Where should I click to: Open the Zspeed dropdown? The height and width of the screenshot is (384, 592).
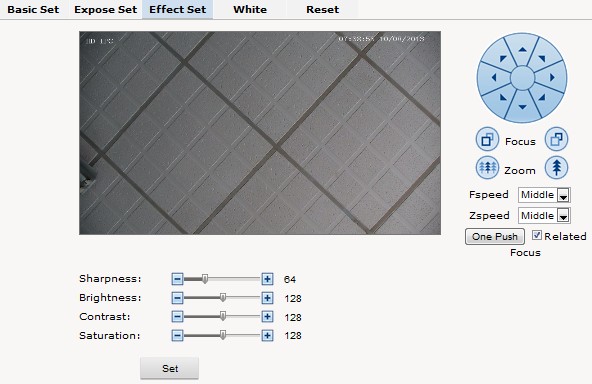(544, 216)
